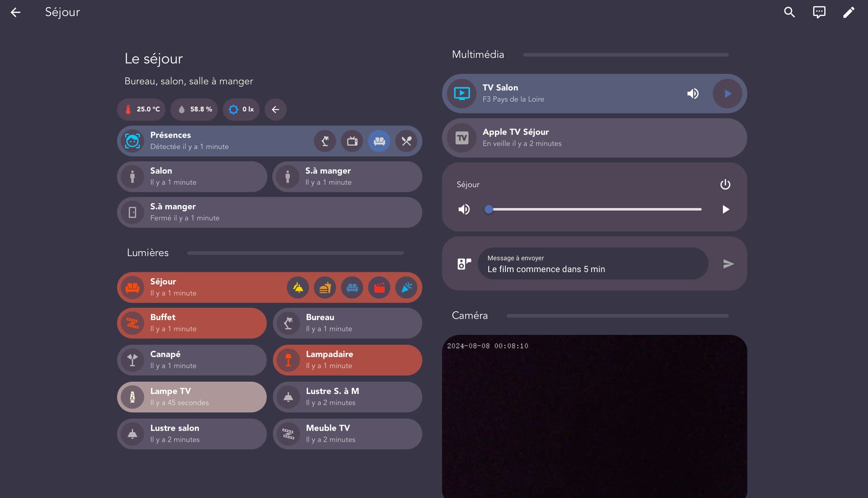Activate the party popper light scene
868x498 pixels.
click(x=406, y=287)
